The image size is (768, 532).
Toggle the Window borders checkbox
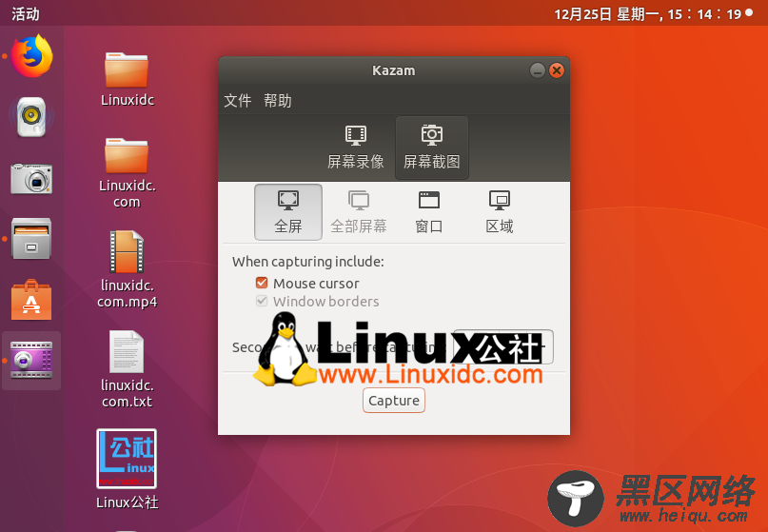262,301
